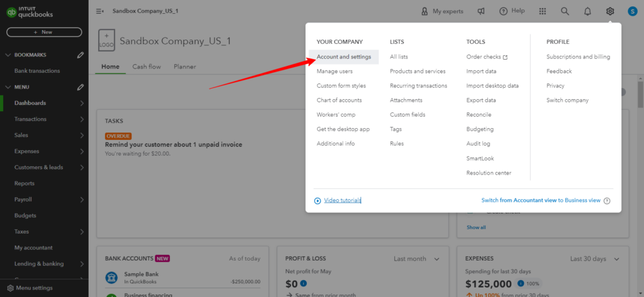Open Custom form styles
Screen dimensions: 644x297
(341, 86)
